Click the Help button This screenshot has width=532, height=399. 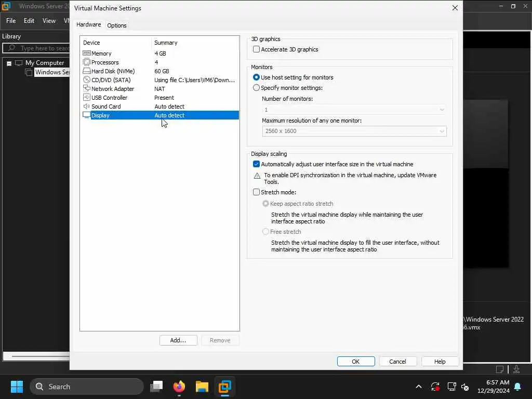click(x=440, y=362)
